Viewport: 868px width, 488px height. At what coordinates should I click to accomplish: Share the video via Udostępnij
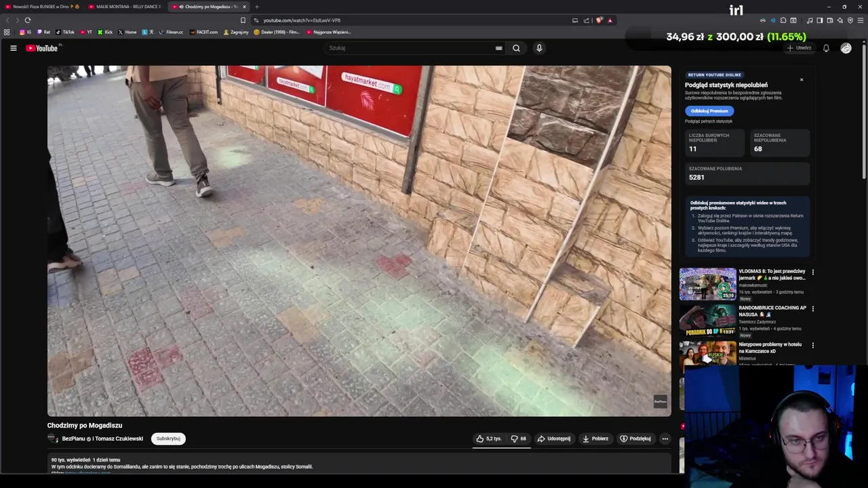click(x=554, y=439)
